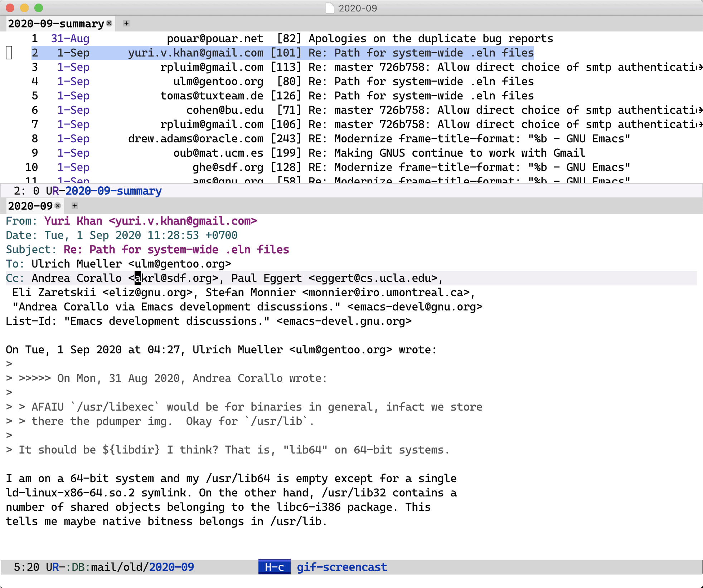Screen dimensions: 703x588
Task: Click 2020-09-summary buffer name in modeline
Action: coord(113,191)
